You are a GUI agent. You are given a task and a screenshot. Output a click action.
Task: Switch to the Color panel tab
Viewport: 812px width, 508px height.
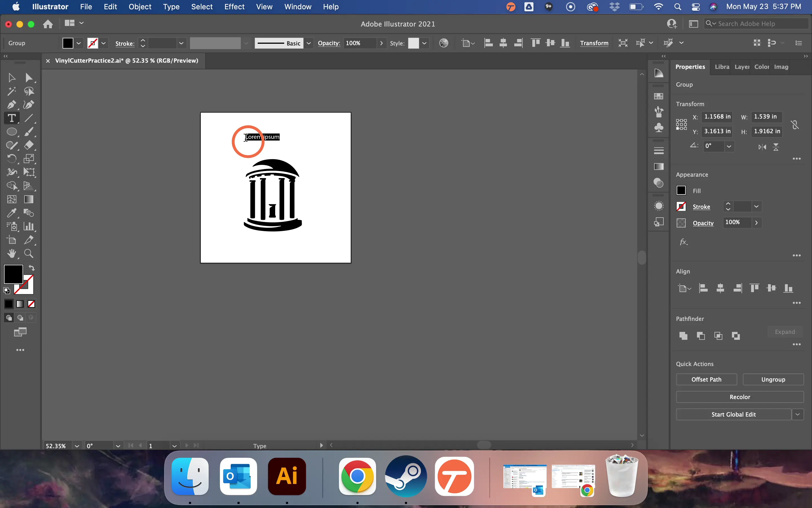(x=761, y=67)
